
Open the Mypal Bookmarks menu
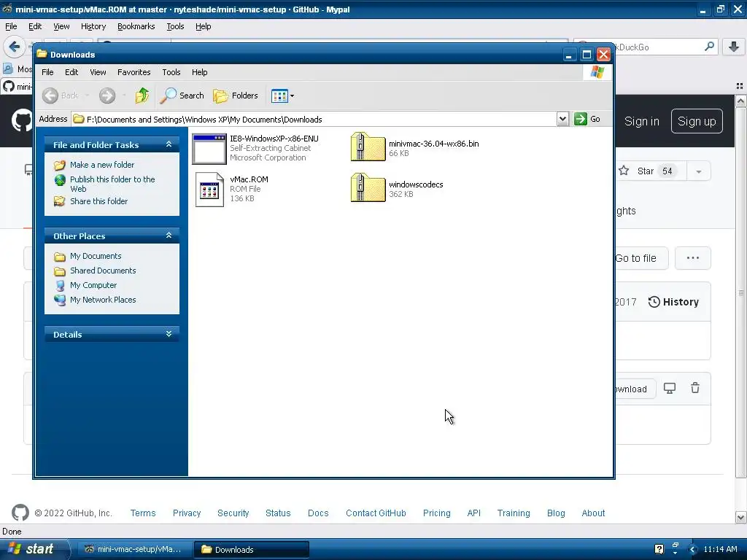136,27
